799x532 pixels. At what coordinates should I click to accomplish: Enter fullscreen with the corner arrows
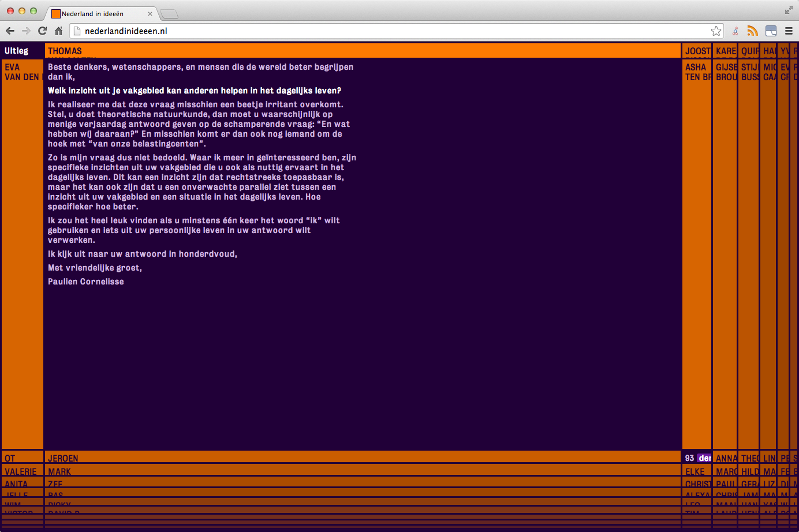point(789,10)
